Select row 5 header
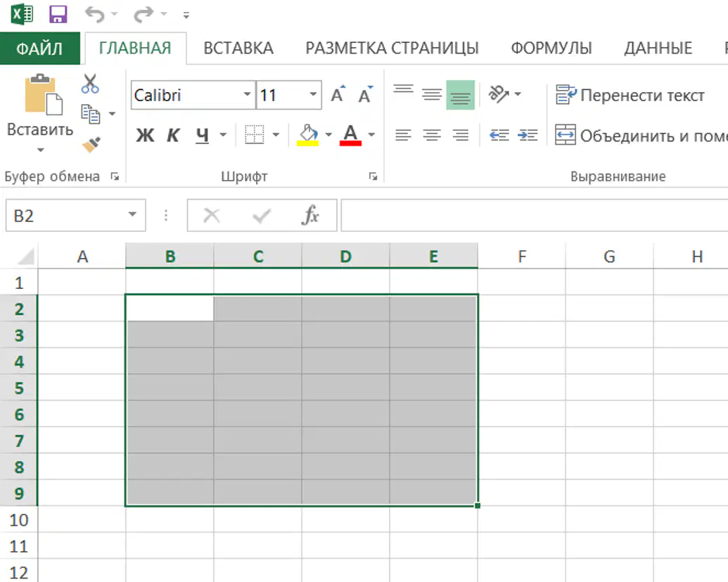728x582 pixels. (19, 387)
